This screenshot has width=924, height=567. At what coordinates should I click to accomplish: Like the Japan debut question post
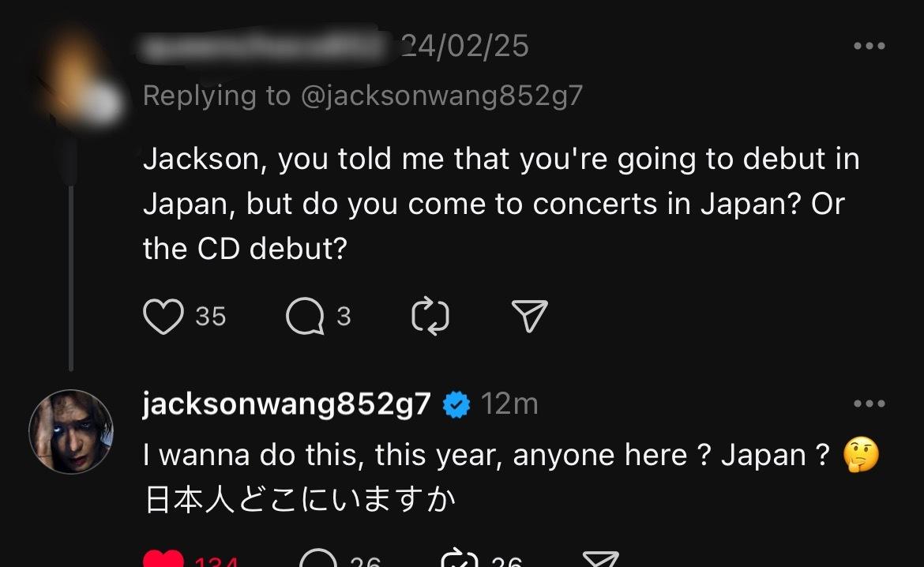pyautogui.click(x=163, y=317)
